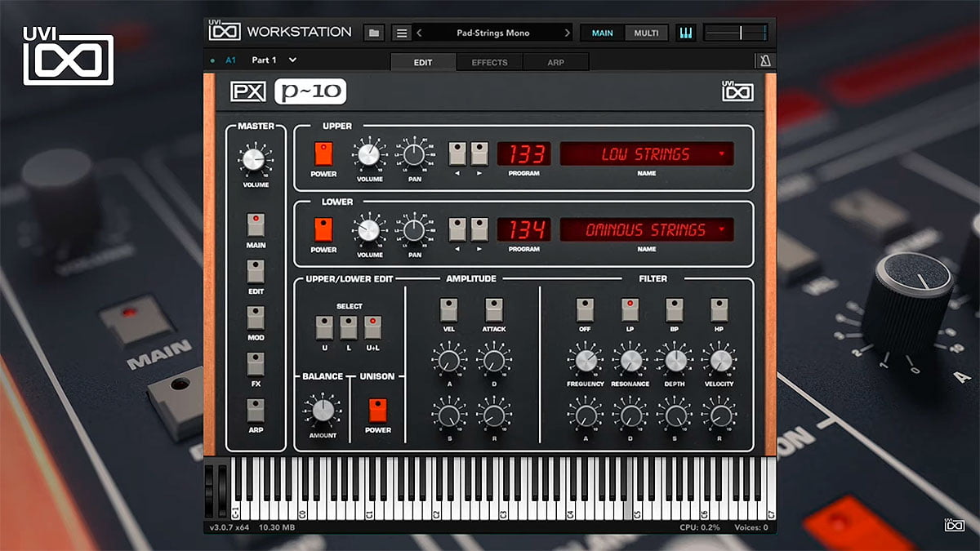The width and height of the screenshot is (980, 551).
Task: Expand the Part 1 dropdown chevron
Action: (292, 60)
